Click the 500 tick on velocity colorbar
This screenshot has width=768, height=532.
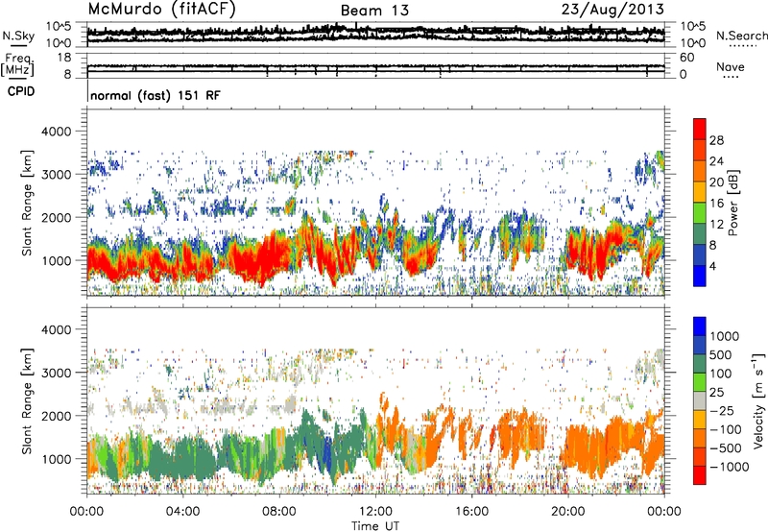pos(721,354)
